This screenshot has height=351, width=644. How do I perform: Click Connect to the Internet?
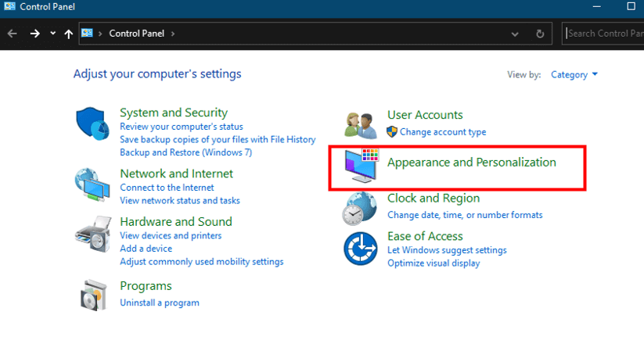(167, 188)
